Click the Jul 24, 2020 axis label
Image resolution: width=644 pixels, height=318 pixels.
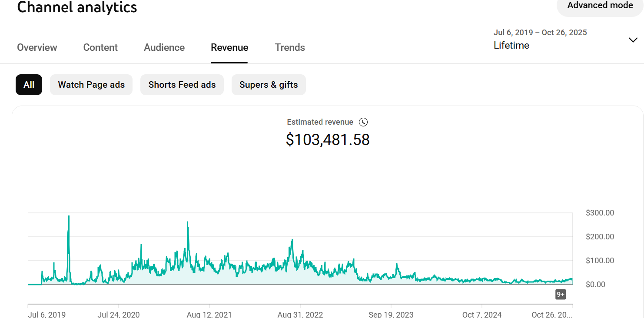[x=119, y=314]
